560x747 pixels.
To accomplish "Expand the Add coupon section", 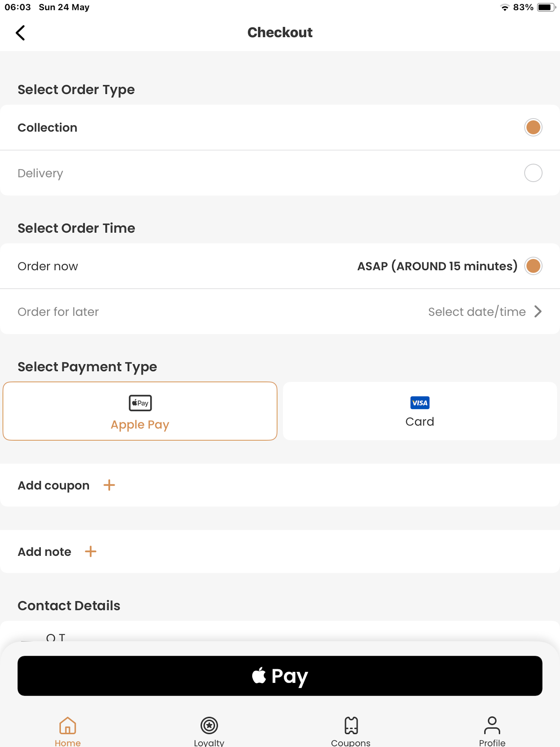I will click(x=280, y=485).
